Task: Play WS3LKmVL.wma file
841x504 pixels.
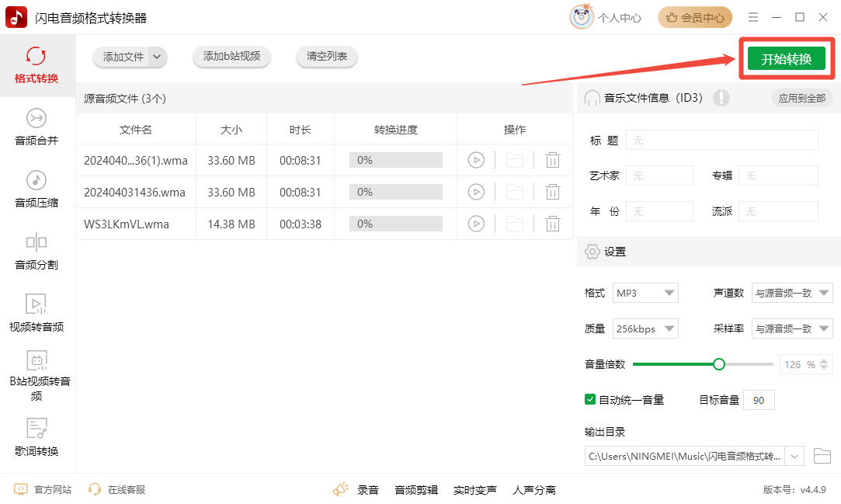Action: coord(476,224)
